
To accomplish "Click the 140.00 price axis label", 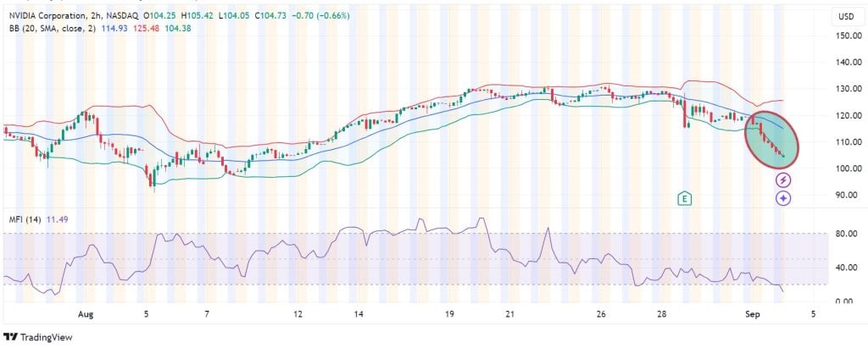I will [x=847, y=62].
